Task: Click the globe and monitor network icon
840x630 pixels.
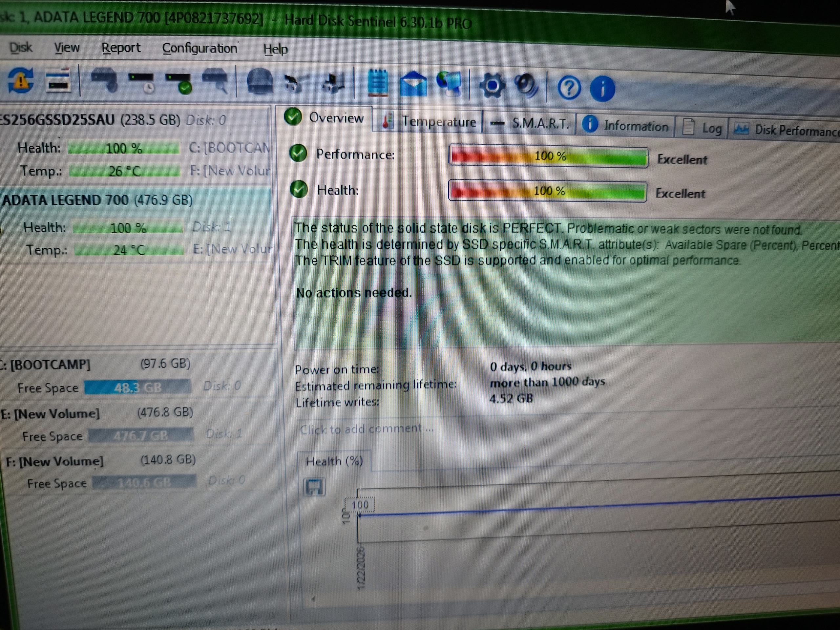Action: click(x=449, y=84)
